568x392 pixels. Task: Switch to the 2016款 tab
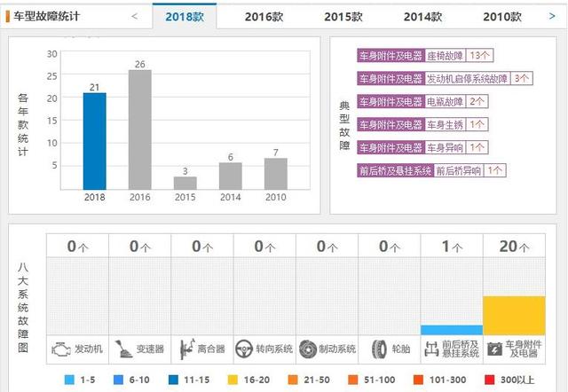pyautogui.click(x=264, y=17)
